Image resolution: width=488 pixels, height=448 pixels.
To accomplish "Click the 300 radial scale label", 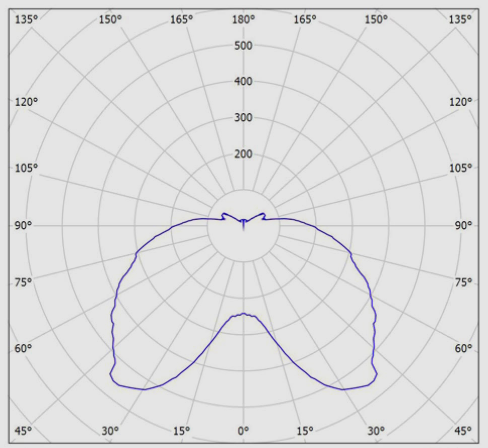I will click(x=244, y=118).
